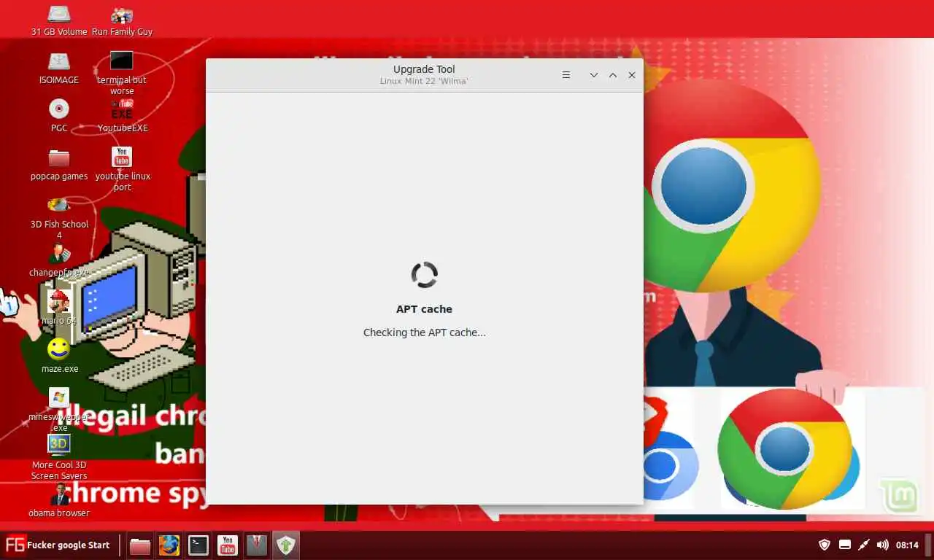Image resolution: width=934 pixels, height=560 pixels.
Task: Open the Upgrade Tool hamburger menu
Action: 566,75
